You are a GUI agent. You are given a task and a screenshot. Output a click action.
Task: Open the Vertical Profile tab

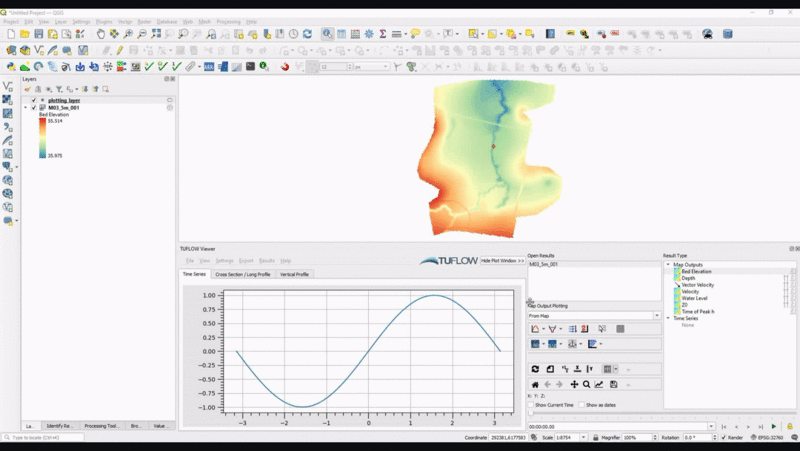pos(294,274)
